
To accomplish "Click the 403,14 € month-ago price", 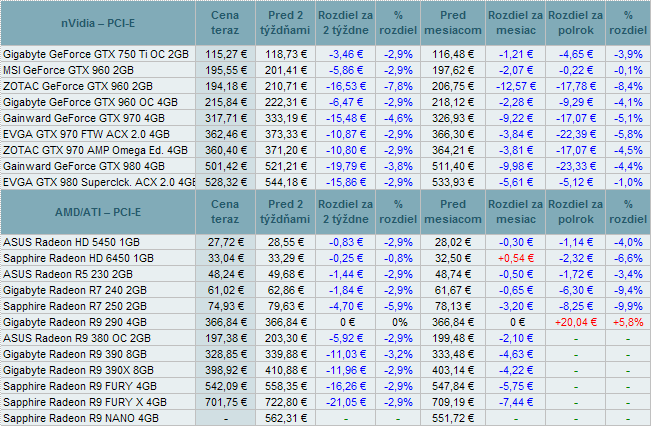I will (453, 370).
